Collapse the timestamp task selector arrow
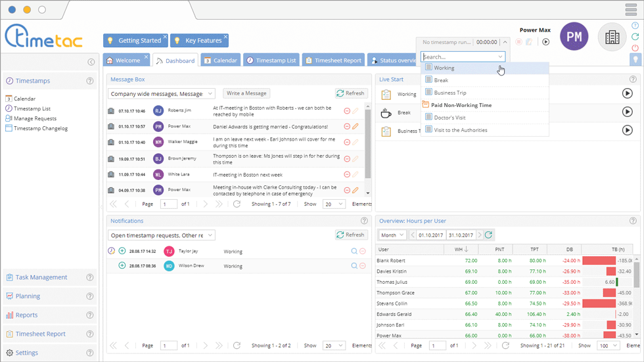Viewport: 644px width, 362px height. [505, 42]
